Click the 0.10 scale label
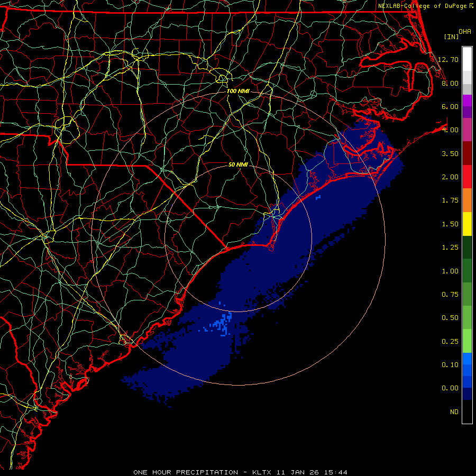Viewport: 476px width, 476px height. click(x=450, y=365)
